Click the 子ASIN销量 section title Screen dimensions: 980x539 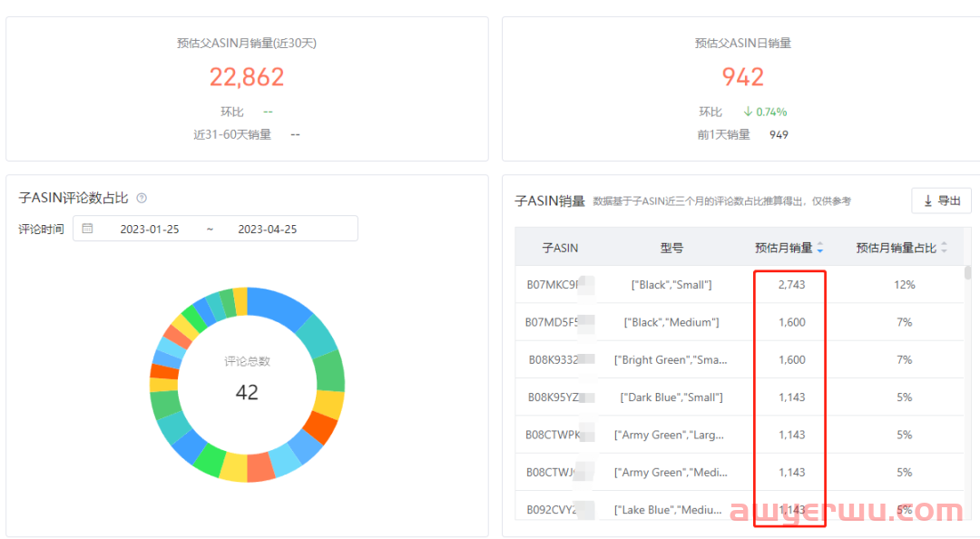(x=550, y=201)
